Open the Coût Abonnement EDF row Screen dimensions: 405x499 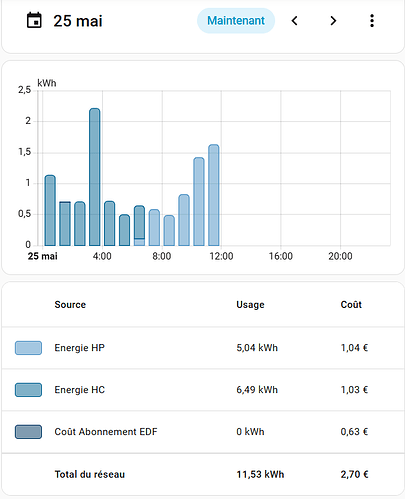coord(202,432)
